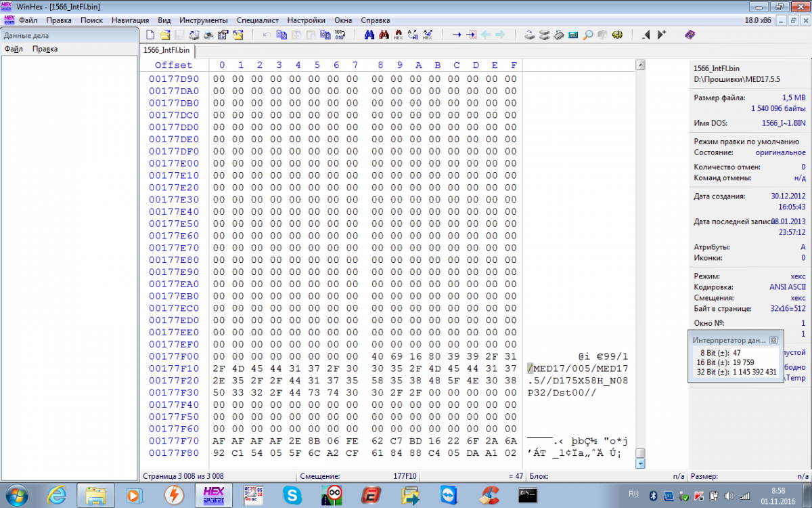Click the magnifier Analyze block icon

tap(588, 35)
